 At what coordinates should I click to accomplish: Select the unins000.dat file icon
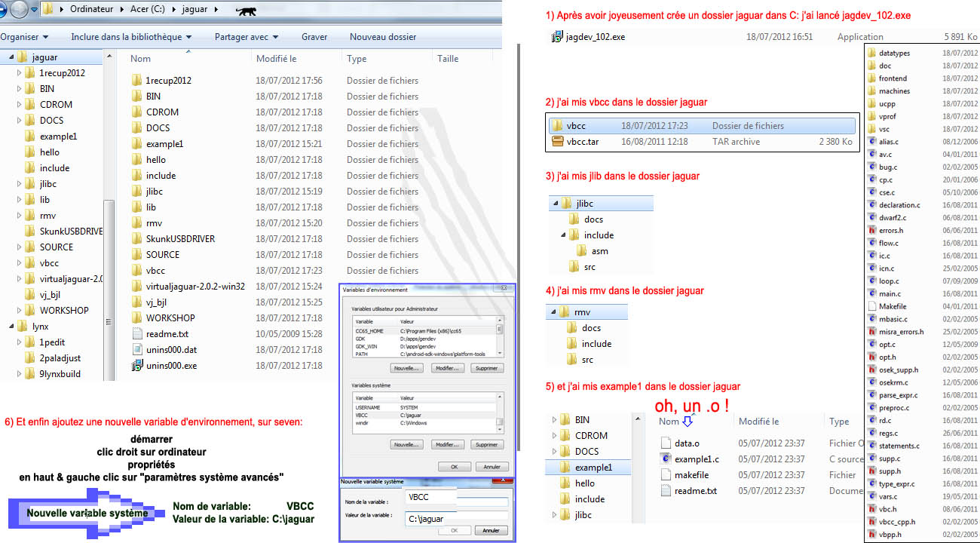136,350
